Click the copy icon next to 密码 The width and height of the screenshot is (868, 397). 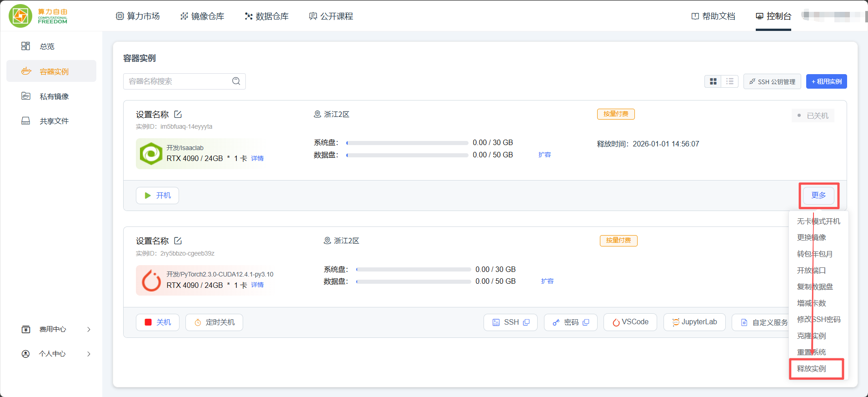click(x=586, y=322)
